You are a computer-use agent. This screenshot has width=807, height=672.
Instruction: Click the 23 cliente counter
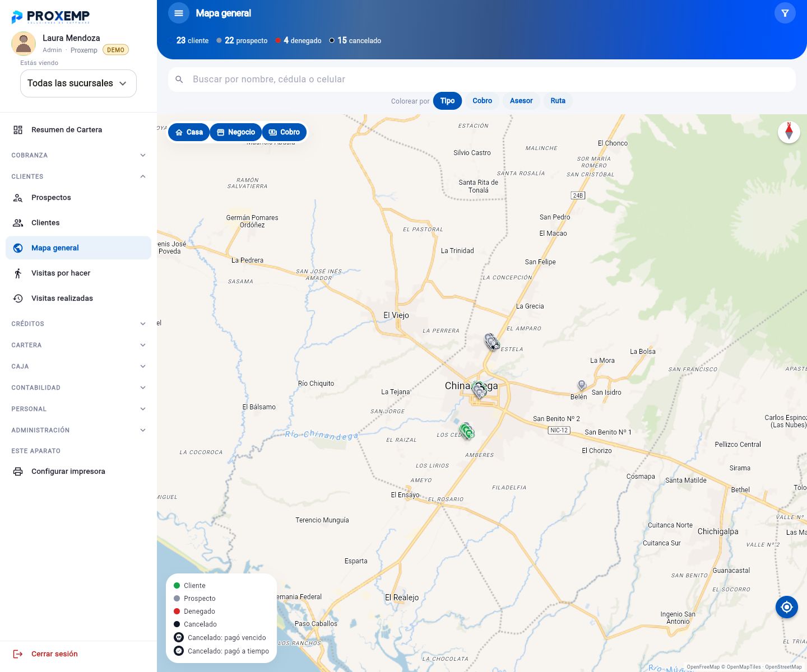(189, 40)
